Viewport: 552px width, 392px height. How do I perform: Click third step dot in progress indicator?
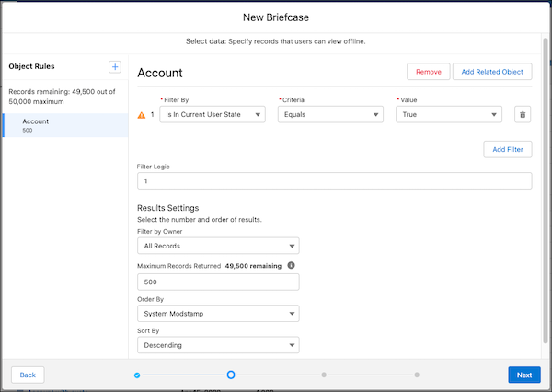324,375
